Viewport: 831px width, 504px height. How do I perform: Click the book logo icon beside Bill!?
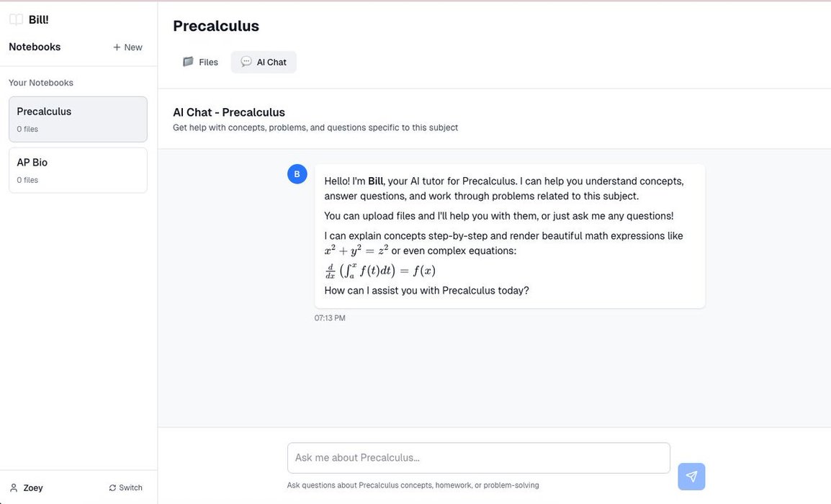coord(16,20)
